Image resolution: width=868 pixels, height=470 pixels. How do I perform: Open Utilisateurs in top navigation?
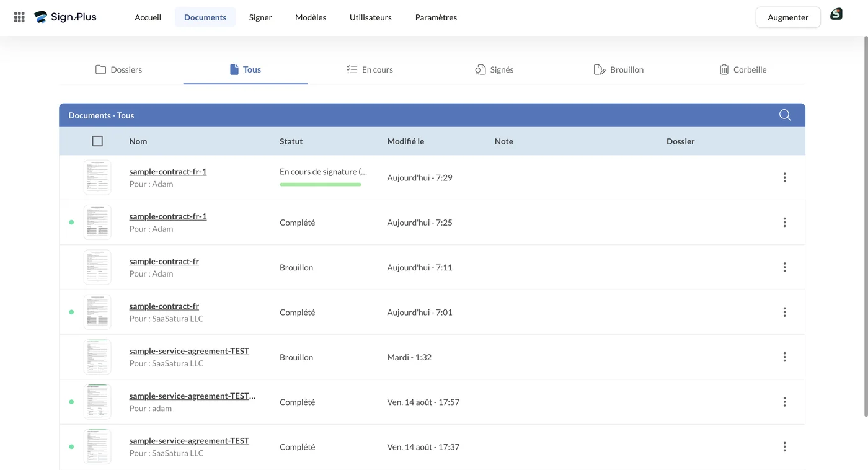371,17
